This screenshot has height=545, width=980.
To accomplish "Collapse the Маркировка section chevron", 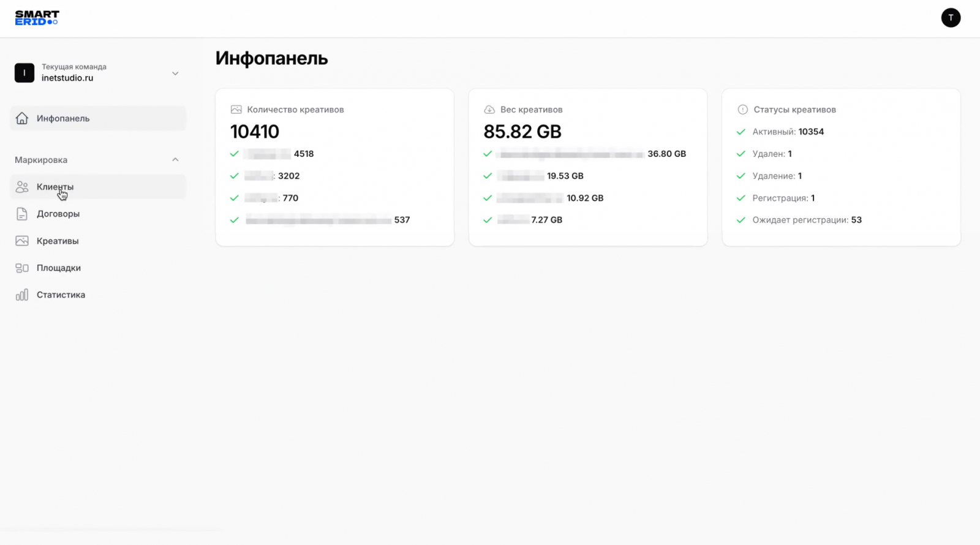I will click(175, 160).
